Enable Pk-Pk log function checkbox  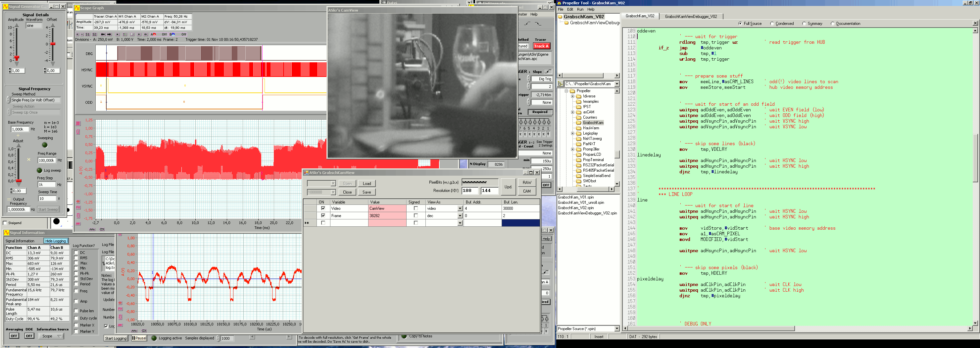coord(76,273)
